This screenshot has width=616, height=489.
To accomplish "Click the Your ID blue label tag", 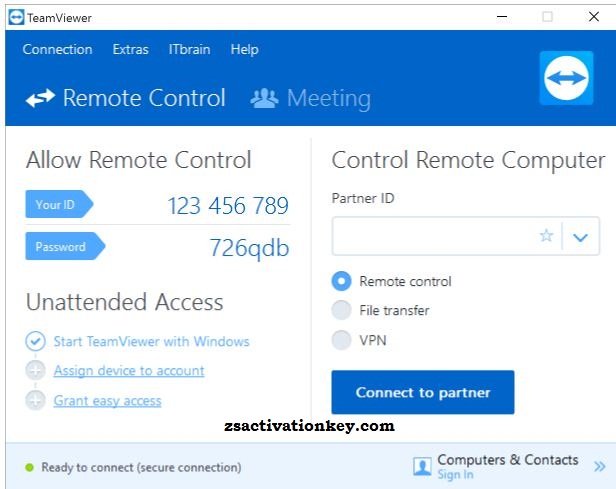I will (59, 204).
